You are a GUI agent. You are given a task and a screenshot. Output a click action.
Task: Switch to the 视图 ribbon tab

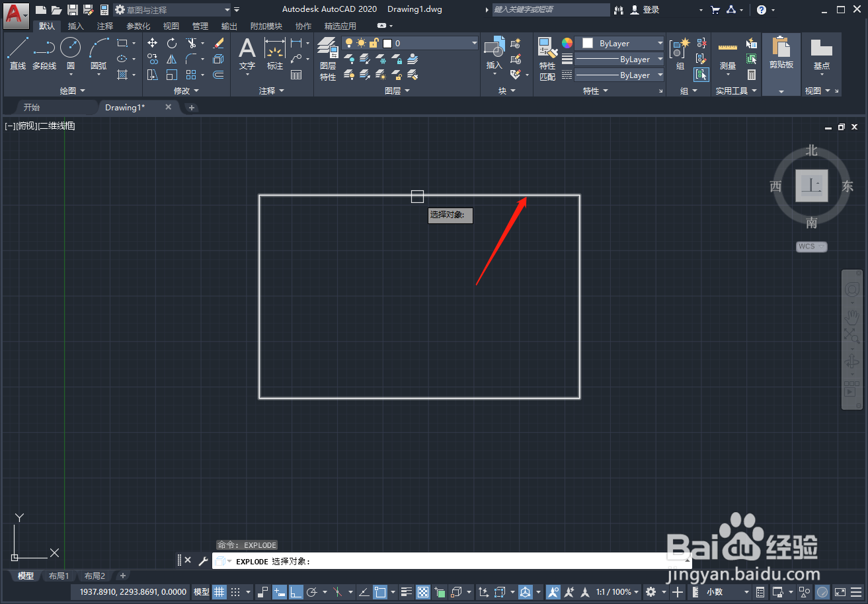171,26
